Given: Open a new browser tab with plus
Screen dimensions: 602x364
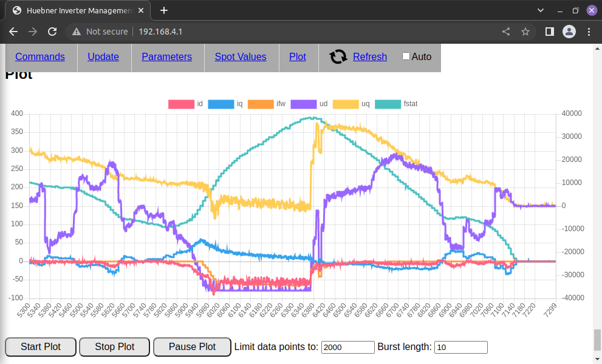Looking at the screenshot, I should pyautogui.click(x=164, y=10).
